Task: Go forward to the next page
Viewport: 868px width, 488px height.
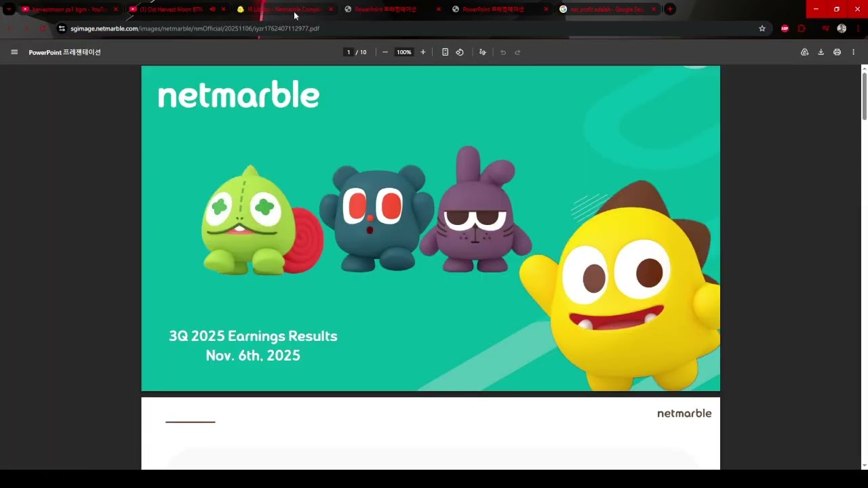Action: point(26,28)
